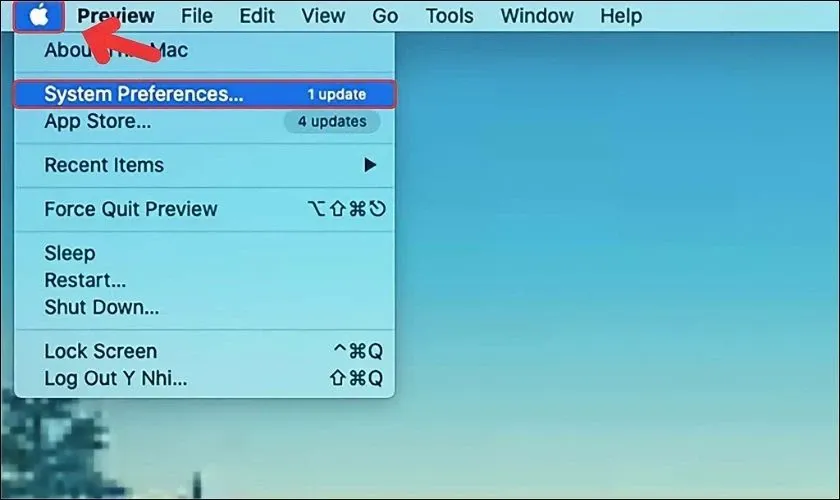Choose Force Quit Preview

[x=130, y=209]
